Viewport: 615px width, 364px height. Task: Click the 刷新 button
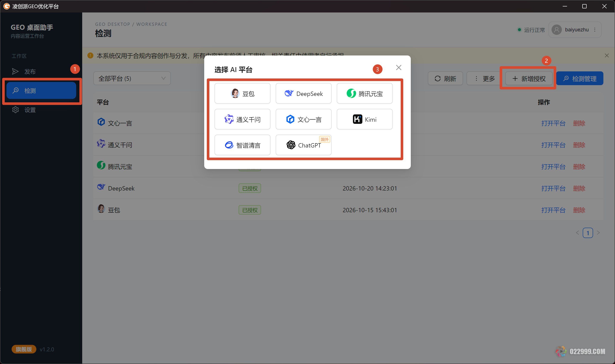tap(445, 78)
